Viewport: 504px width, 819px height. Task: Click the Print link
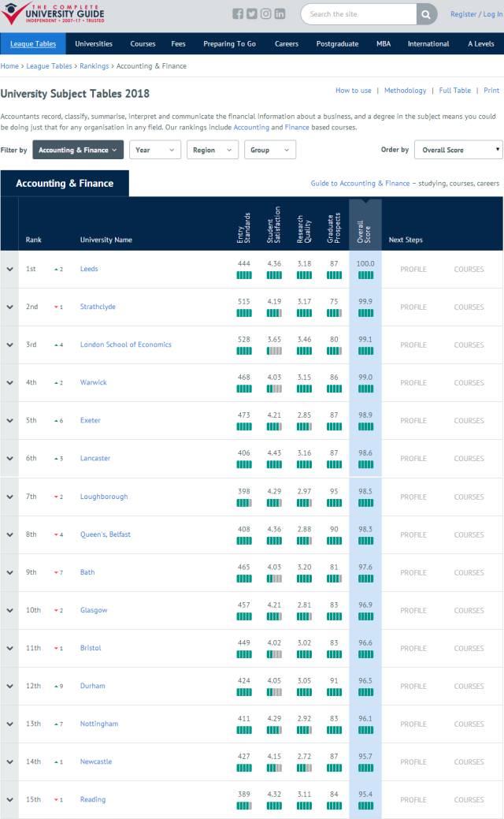491,91
